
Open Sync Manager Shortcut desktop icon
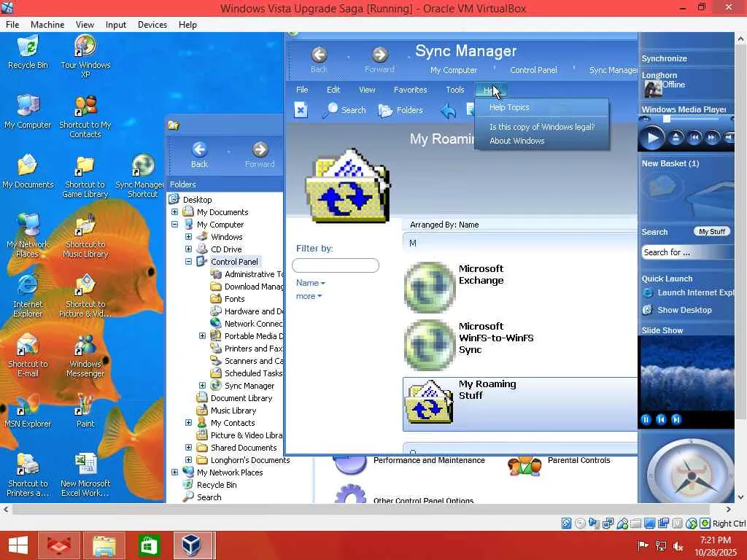point(142,176)
